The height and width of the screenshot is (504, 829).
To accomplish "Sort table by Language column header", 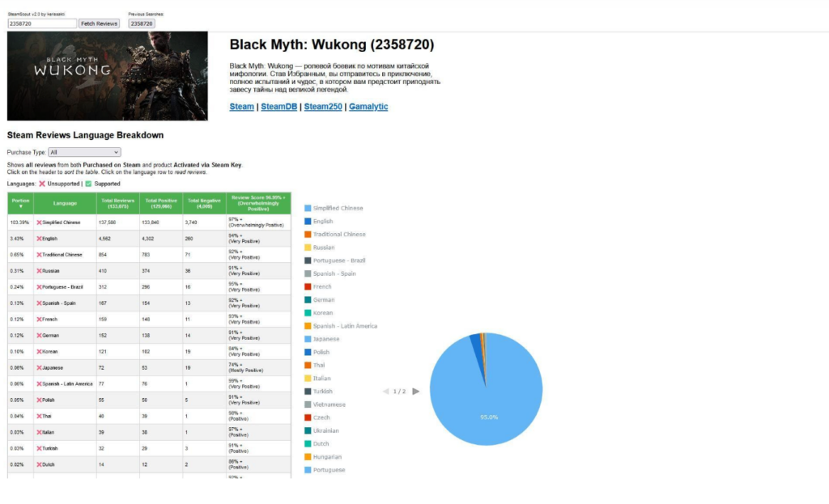I will [x=65, y=203].
